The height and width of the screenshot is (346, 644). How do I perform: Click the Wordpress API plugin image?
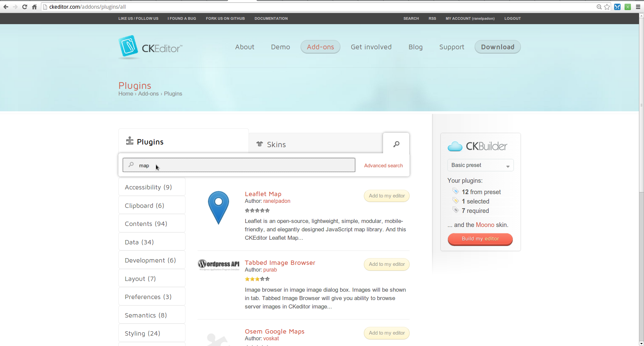coord(218,265)
